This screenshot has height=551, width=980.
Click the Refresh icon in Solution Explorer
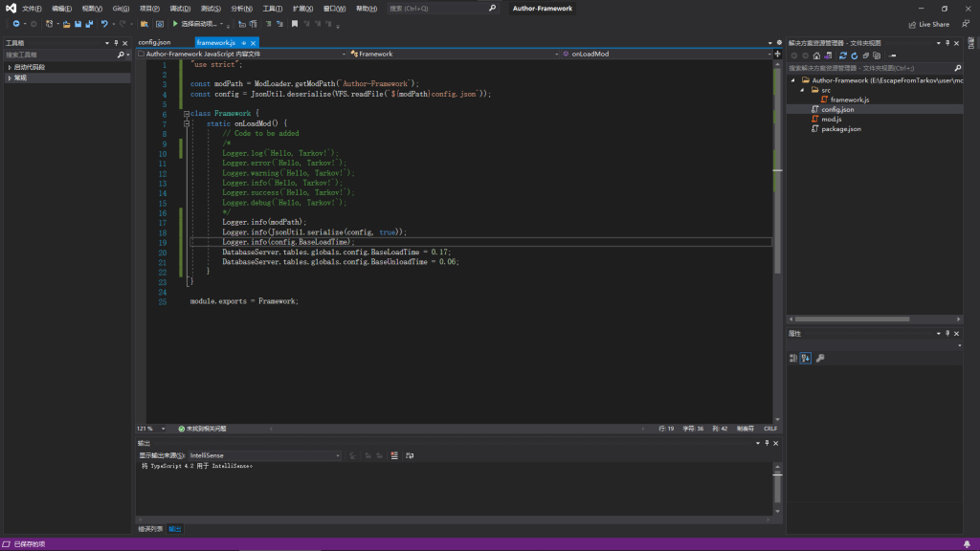pyautogui.click(x=855, y=55)
